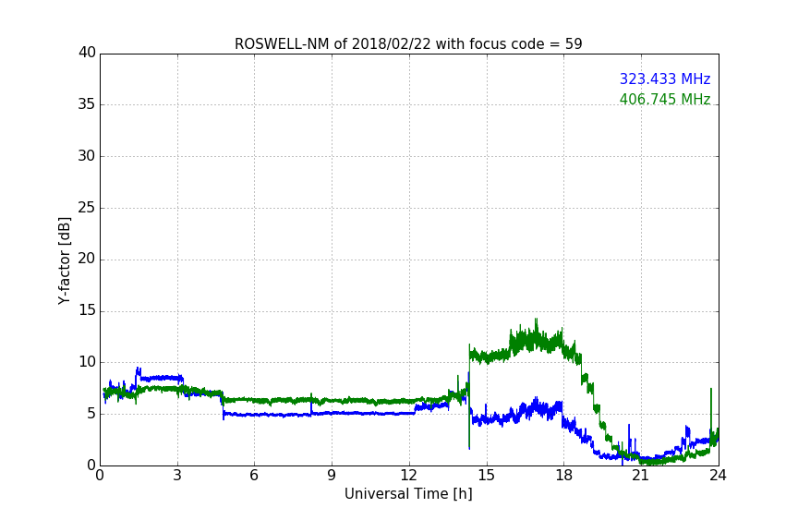Click the x-axis tick label '24'
The width and height of the screenshot is (798, 532).
pyautogui.click(x=718, y=476)
